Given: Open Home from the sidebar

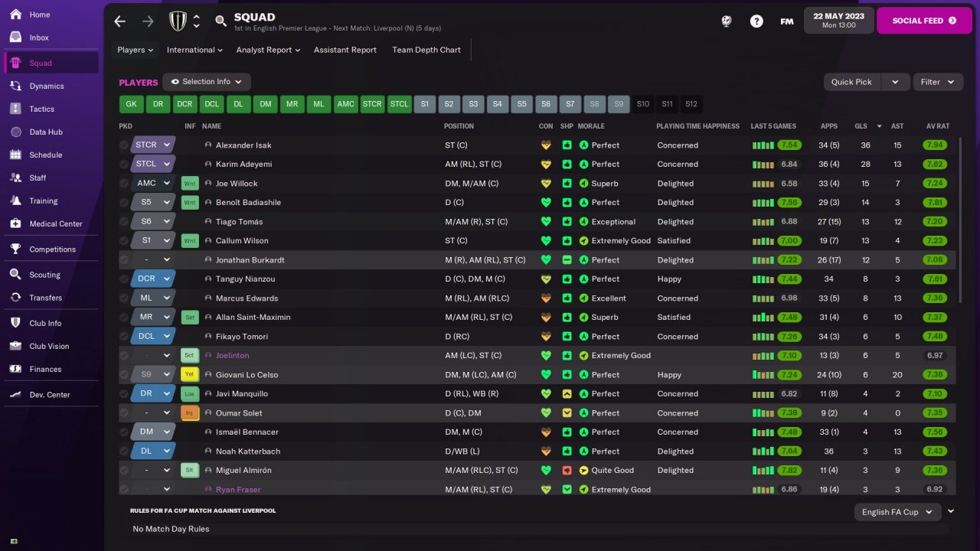Looking at the screenshot, I should point(51,15).
